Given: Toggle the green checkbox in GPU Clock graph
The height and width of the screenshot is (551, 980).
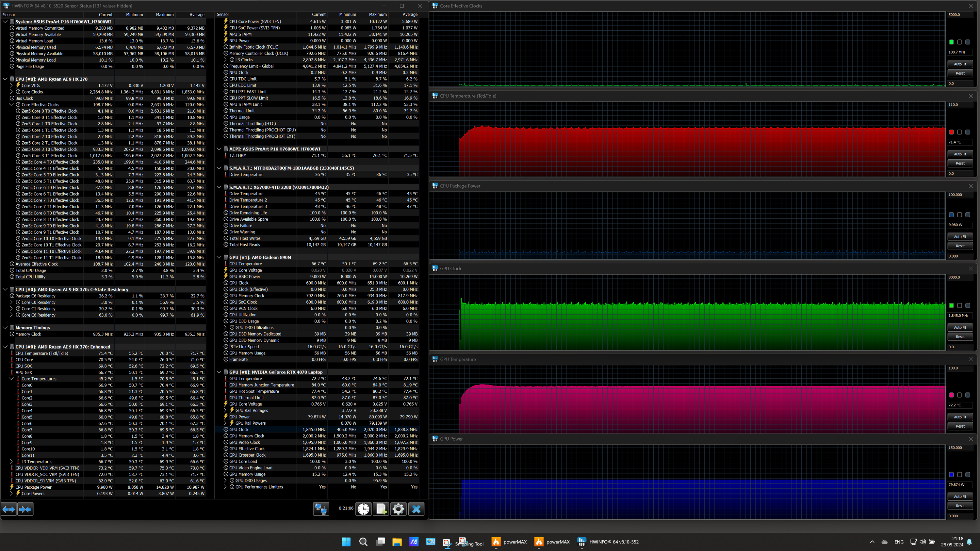Looking at the screenshot, I should tap(952, 305).
